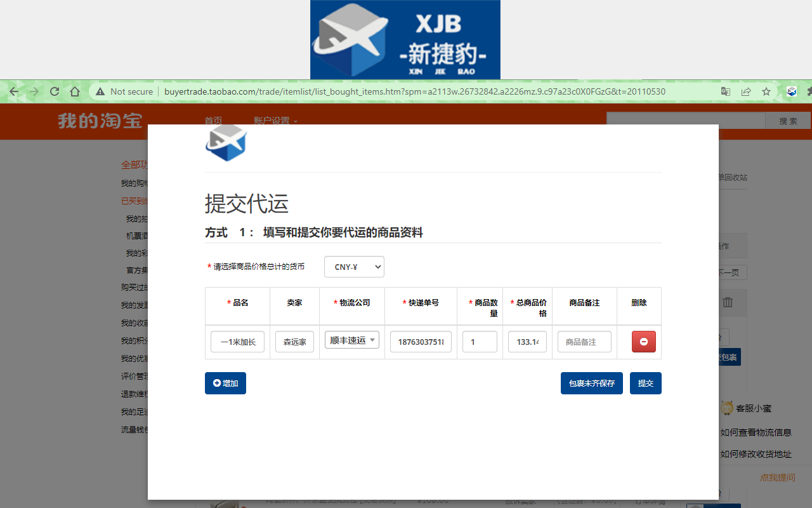Click 提交 submit button
Viewport: 812px width, 508px height.
[x=646, y=384]
